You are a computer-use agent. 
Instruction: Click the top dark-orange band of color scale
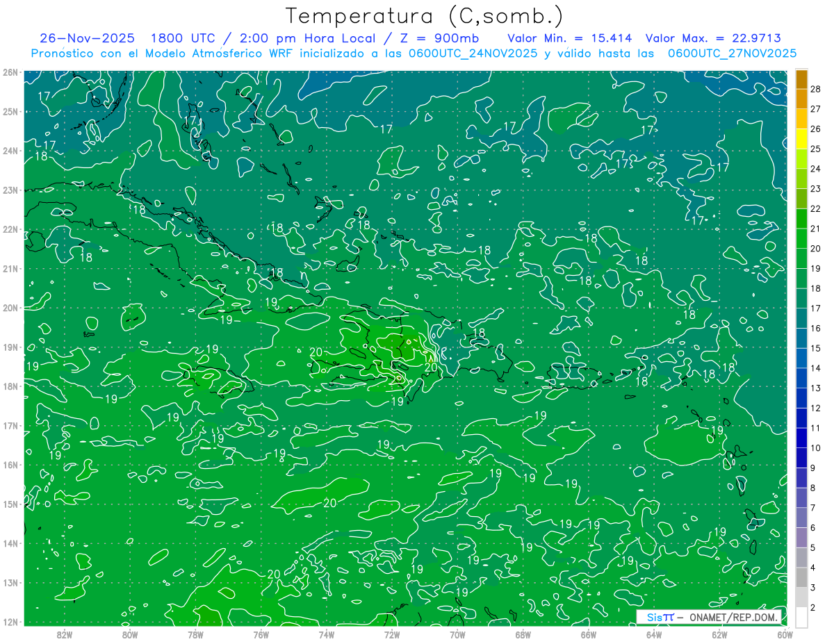click(x=801, y=79)
